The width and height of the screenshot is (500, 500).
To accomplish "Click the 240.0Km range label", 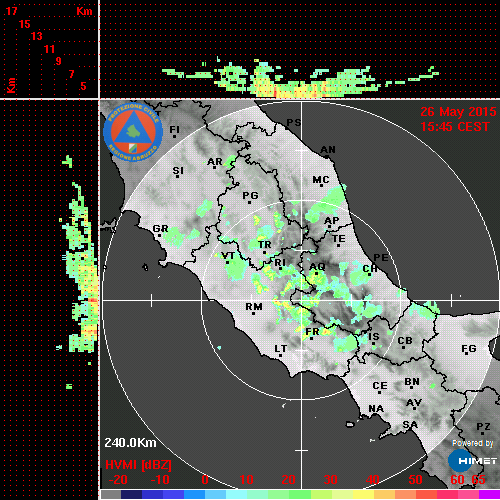I will pyautogui.click(x=130, y=443).
